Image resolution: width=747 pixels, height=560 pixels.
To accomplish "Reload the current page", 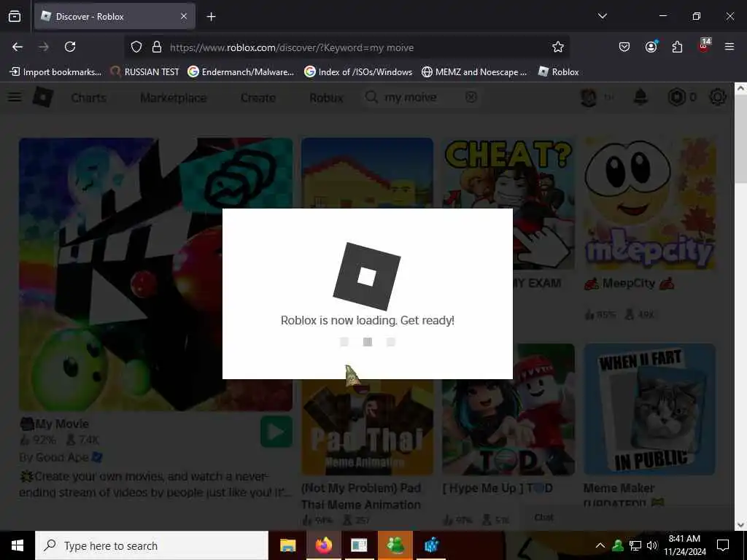I will pyautogui.click(x=70, y=47).
